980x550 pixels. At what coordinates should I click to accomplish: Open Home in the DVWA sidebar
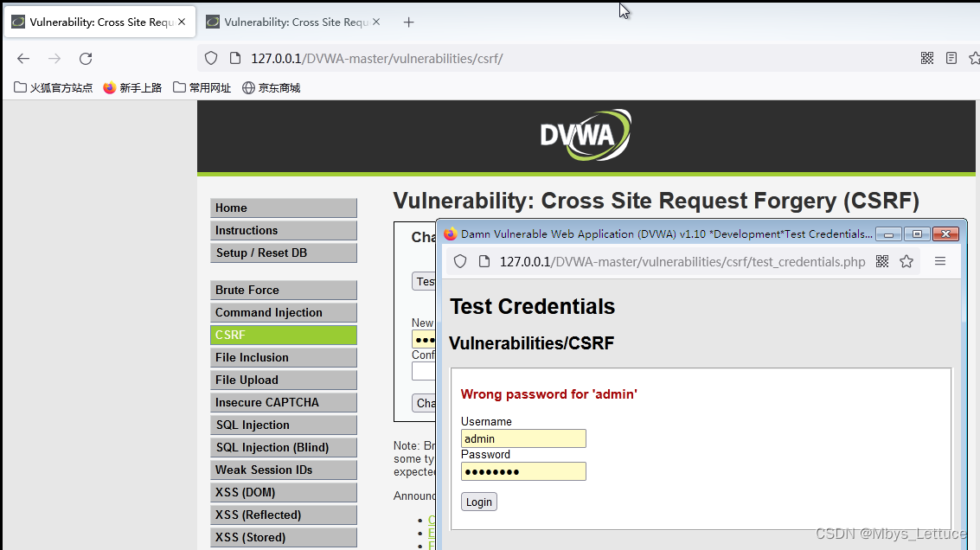pyautogui.click(x=284, y=208)
